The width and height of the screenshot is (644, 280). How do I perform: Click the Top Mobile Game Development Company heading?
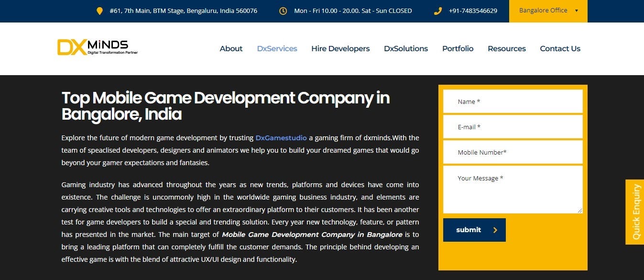coord(226,106)
